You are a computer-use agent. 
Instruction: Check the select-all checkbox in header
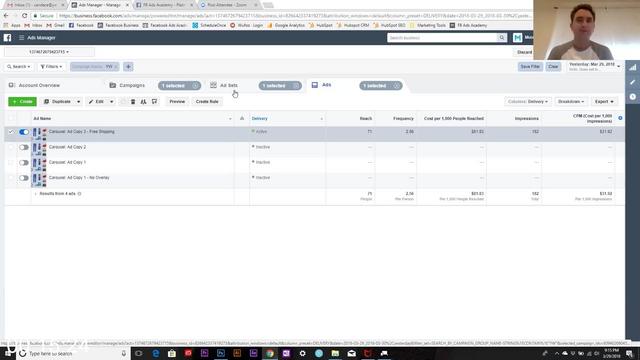point(11,118)
